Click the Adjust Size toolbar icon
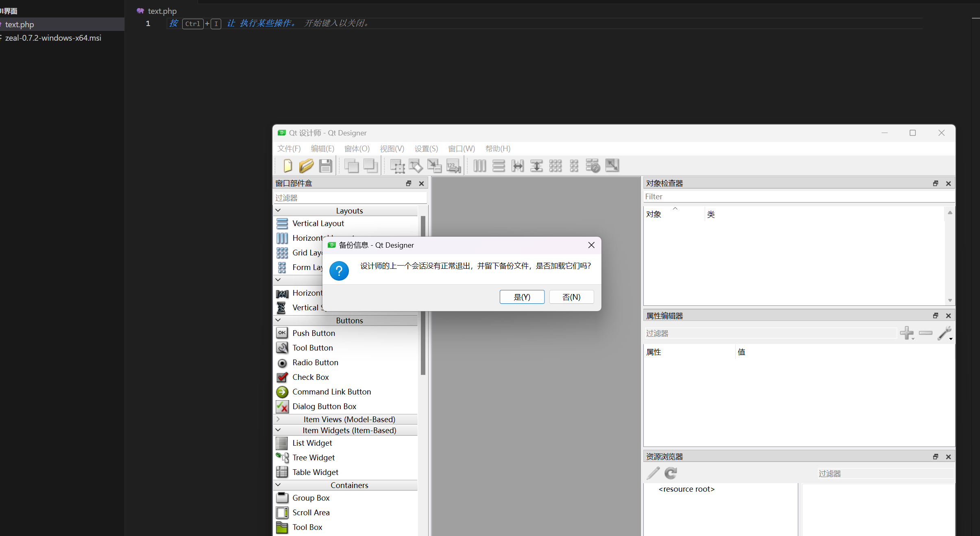Viewport: 980px width, 536px height. [612, 166]
